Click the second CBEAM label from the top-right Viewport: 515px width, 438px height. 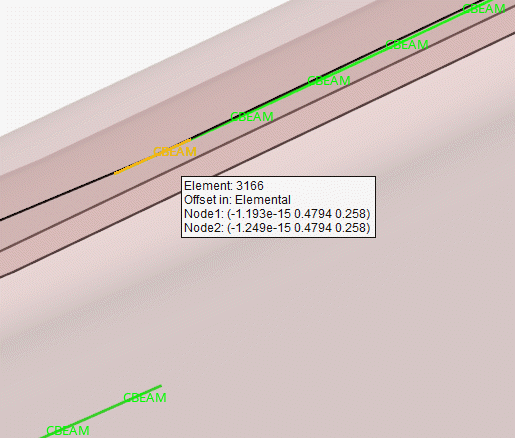tap(407, 45)
